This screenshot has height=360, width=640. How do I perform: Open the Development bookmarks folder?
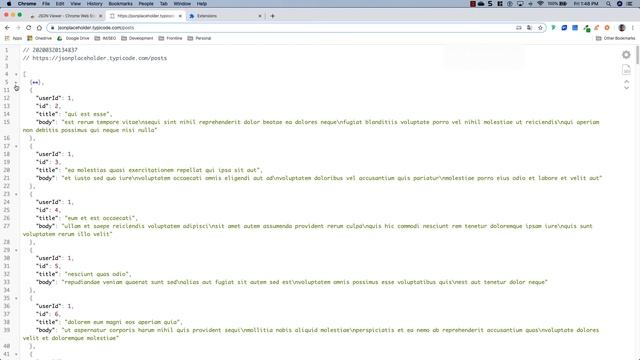[137, 38]
